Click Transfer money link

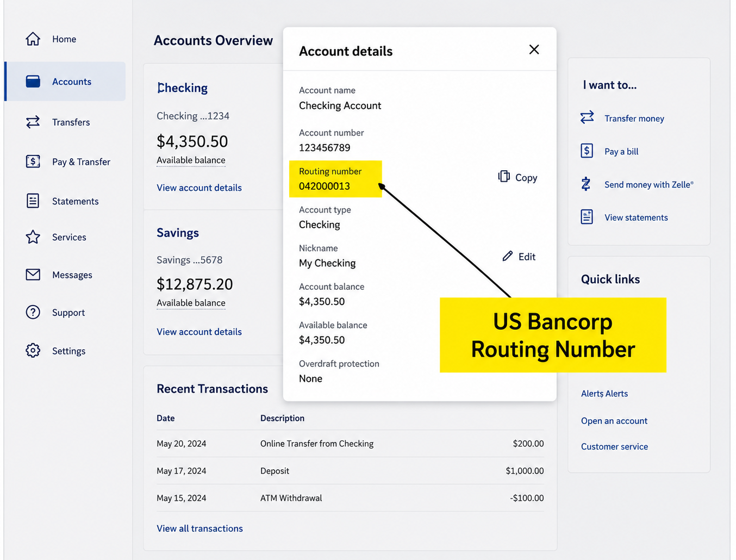click(634, 119)
